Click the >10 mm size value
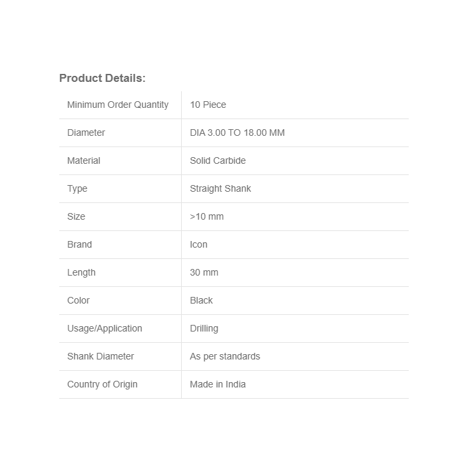This screenshot has height=476, width=466. (x=206, y=216)
